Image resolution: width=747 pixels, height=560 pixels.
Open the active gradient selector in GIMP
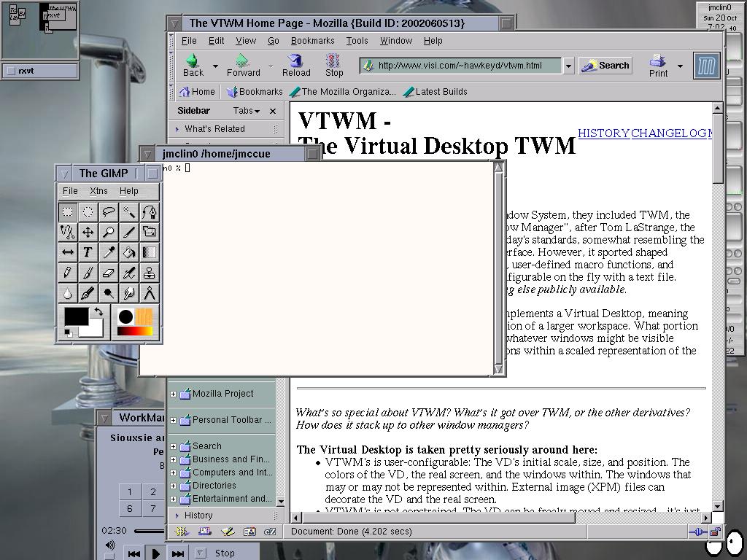click(x=135, y=331)
